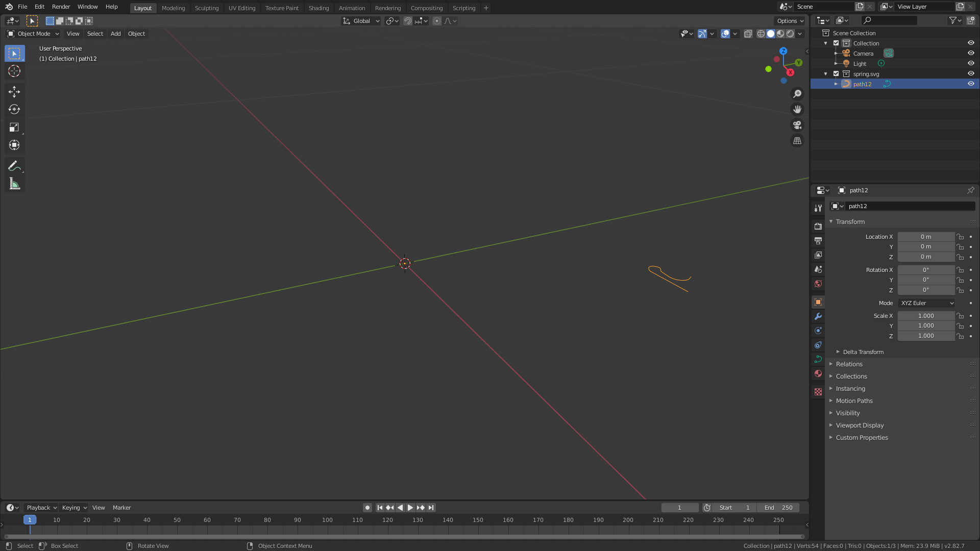Select the 3D Cursor tool
Image resolution: width=980 pixels, height=551 pixels.
14,71
